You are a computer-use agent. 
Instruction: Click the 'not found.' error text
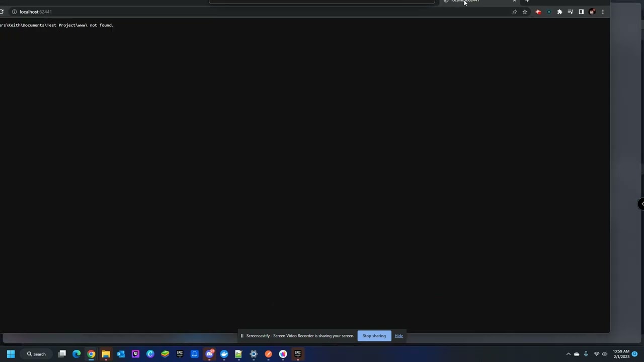click(102, 25)
